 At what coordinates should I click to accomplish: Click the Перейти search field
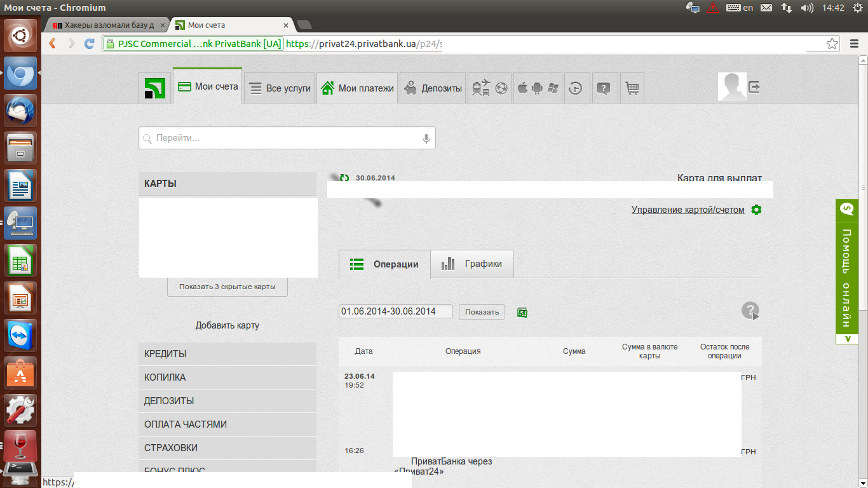[x=287, y=138]
